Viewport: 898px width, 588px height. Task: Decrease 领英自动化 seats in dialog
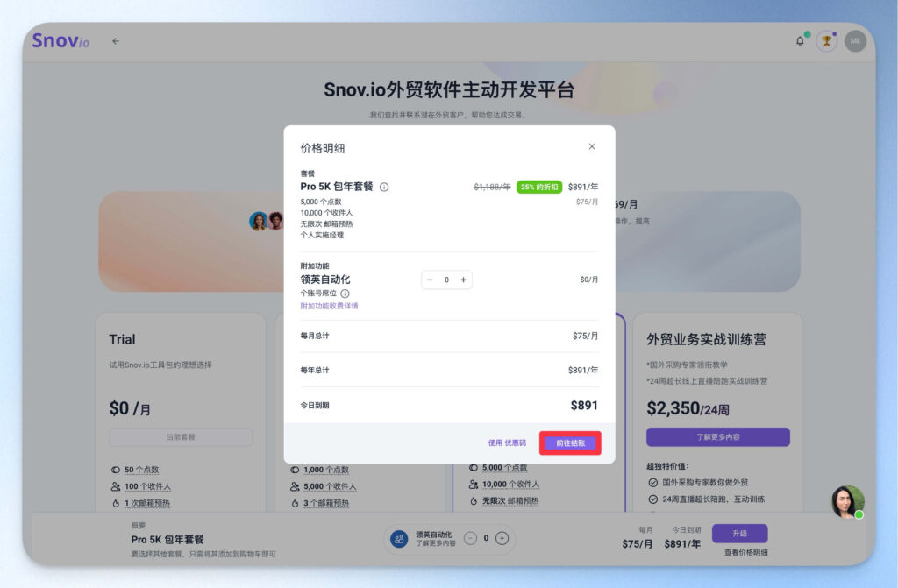coord(430,280)
